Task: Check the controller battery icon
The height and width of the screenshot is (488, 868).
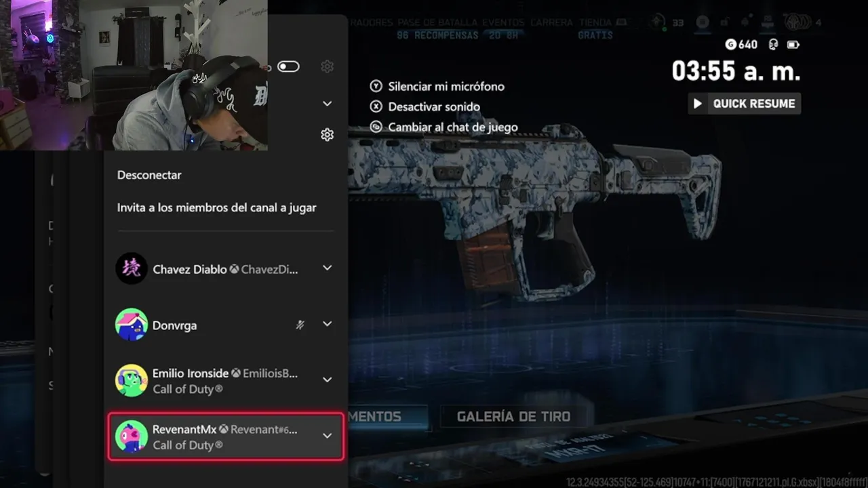Action: point(793,44)
